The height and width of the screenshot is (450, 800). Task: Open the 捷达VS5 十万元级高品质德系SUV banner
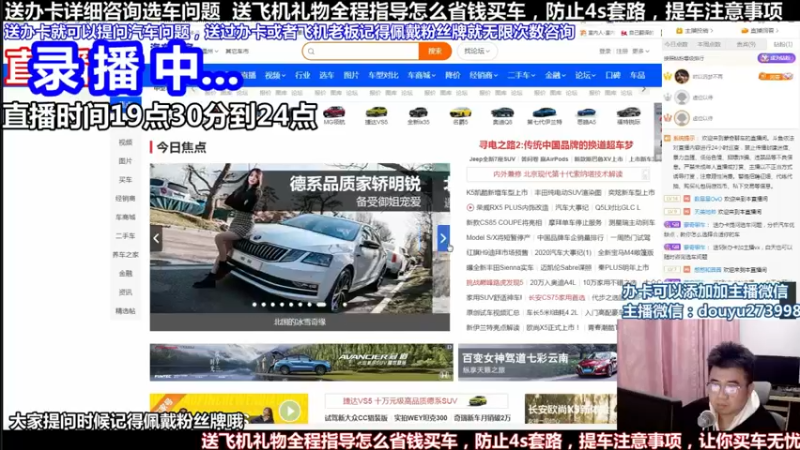[x=414, y=401]
